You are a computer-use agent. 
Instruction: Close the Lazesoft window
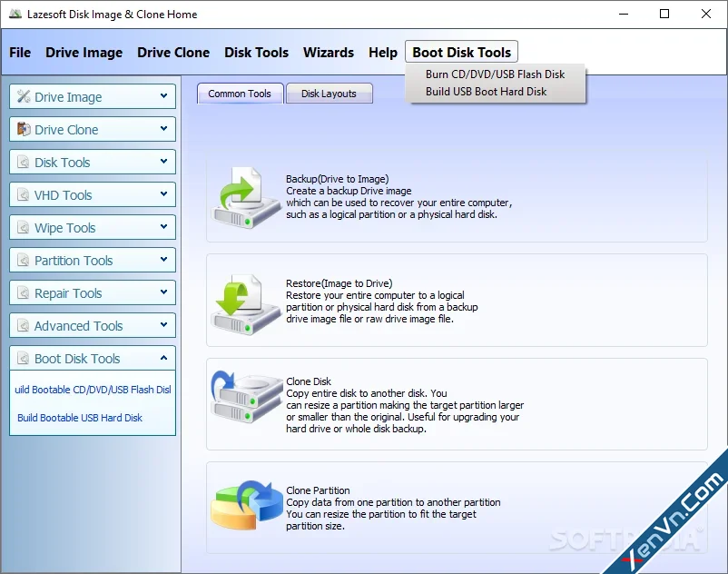[x=705, y=14]
